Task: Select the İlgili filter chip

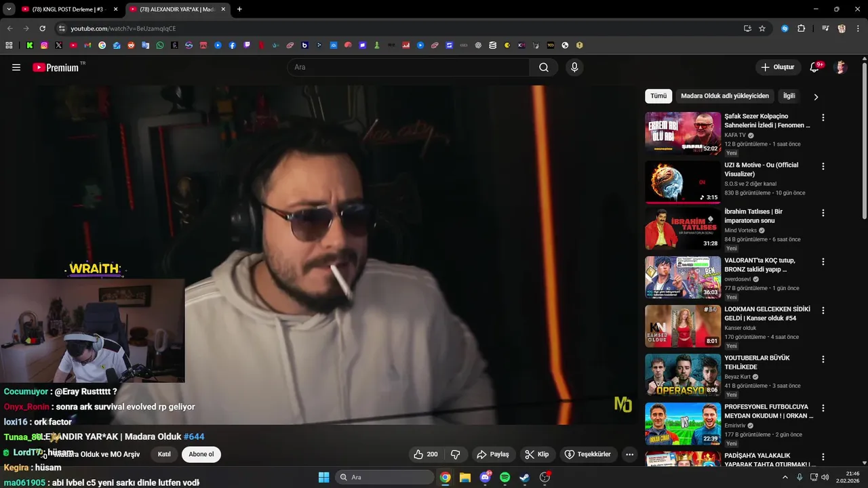Action: [789, 96]
